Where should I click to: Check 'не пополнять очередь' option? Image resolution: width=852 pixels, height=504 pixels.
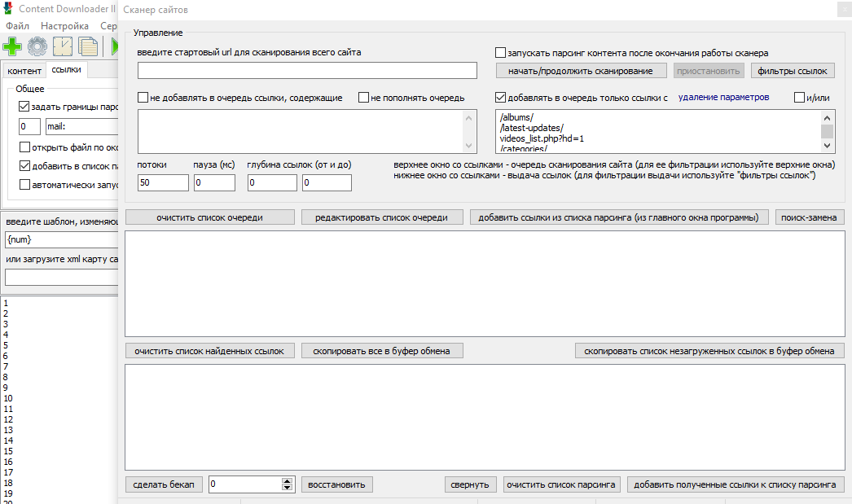click(364, 98)
